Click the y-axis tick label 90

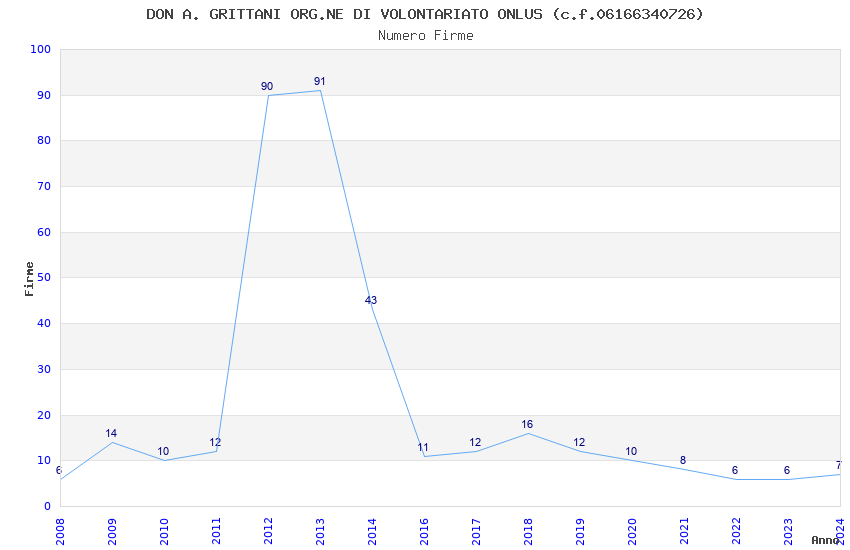[x=43, y=95]
